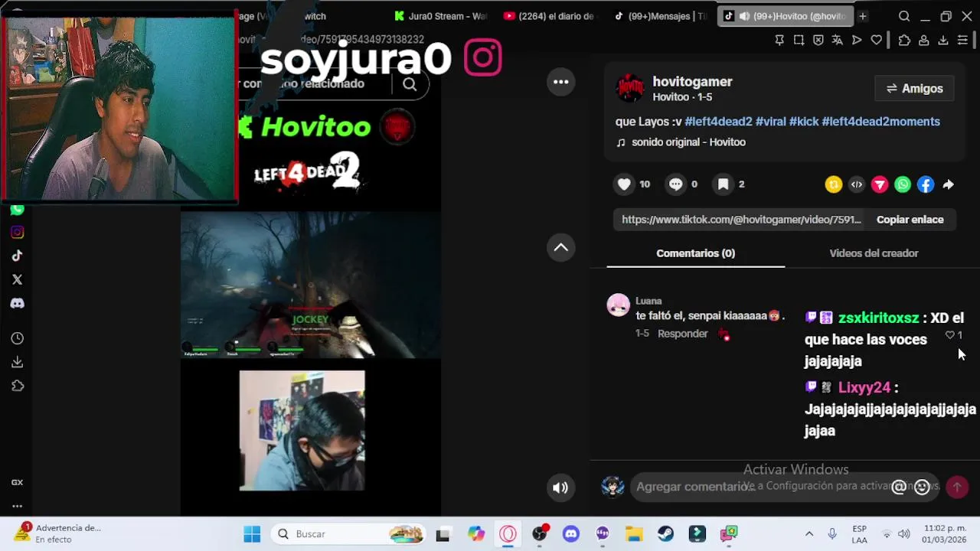The image size is (980, 551).
Task: Share video to Facebook icon
Action: (926, 184)
